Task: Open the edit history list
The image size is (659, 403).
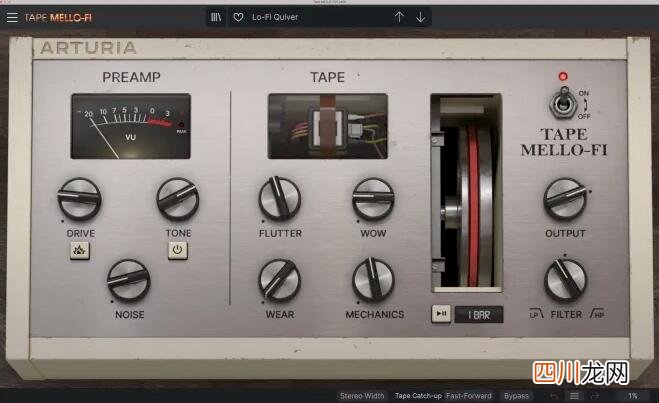Action: (575, 396)
